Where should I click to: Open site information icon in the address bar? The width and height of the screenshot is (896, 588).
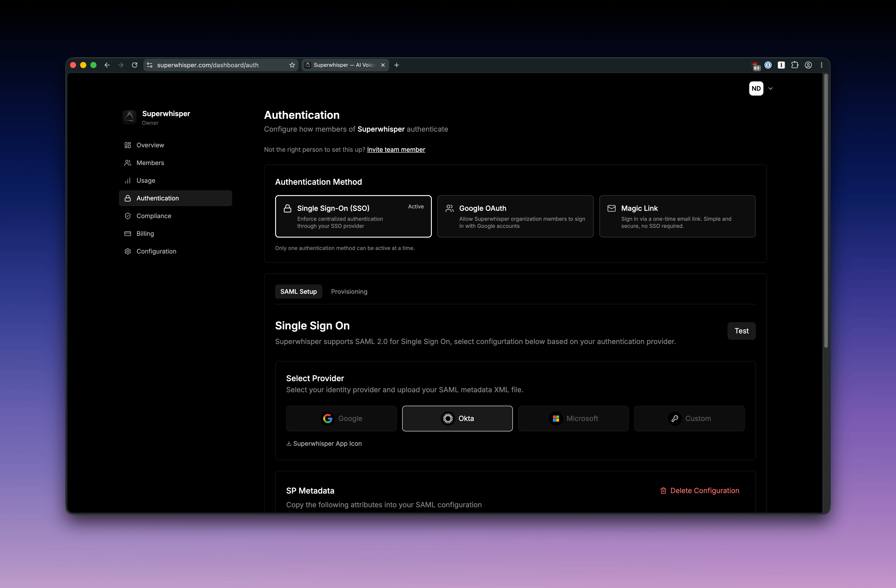pos(149,65)
